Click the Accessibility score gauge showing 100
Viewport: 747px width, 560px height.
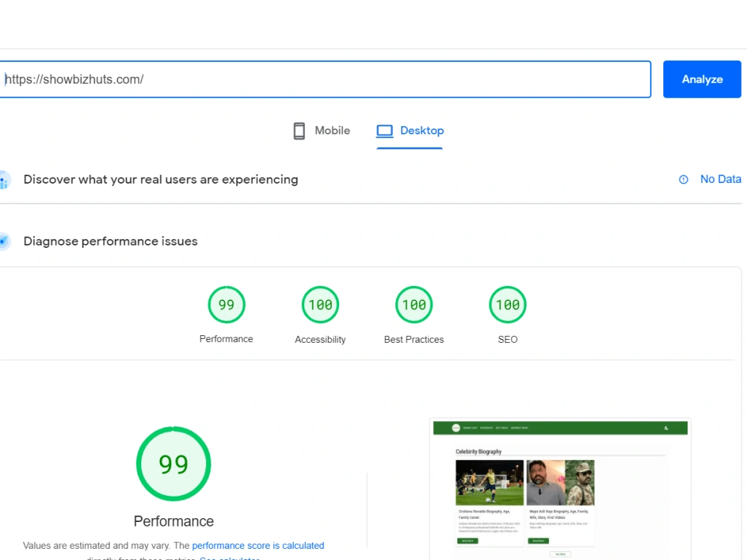click(320, 305)
